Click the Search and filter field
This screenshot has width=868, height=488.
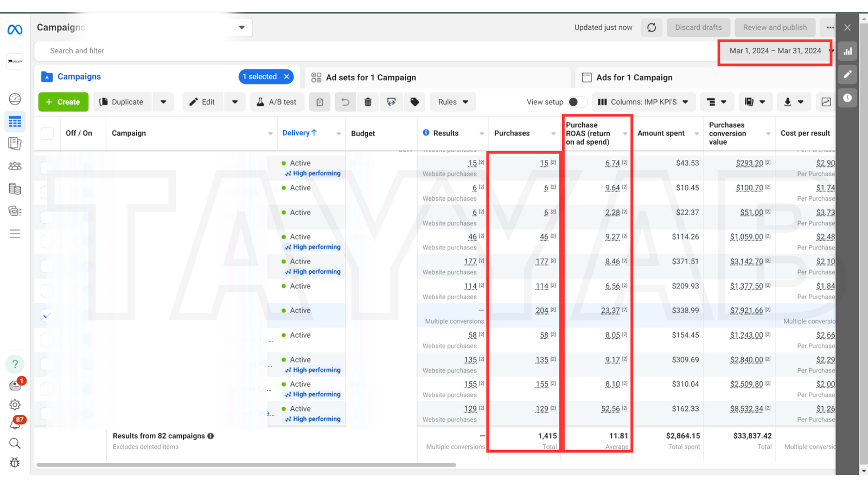click(x=217, y=51)
